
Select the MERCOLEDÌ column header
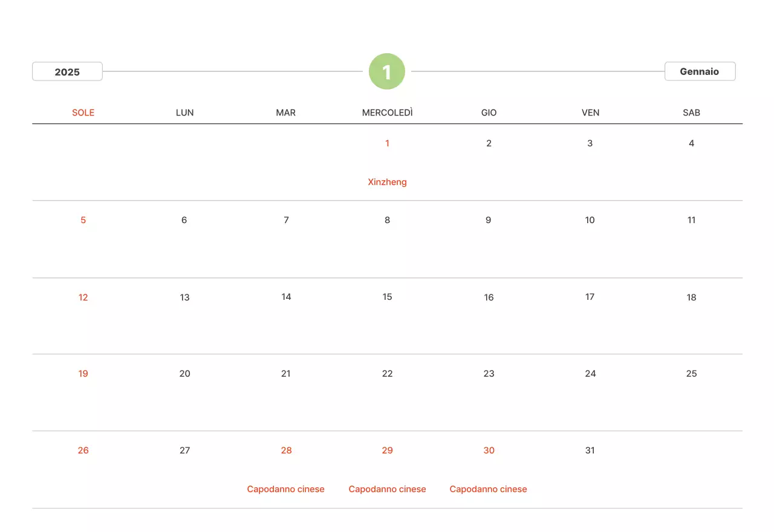click(x=387, y=112)
